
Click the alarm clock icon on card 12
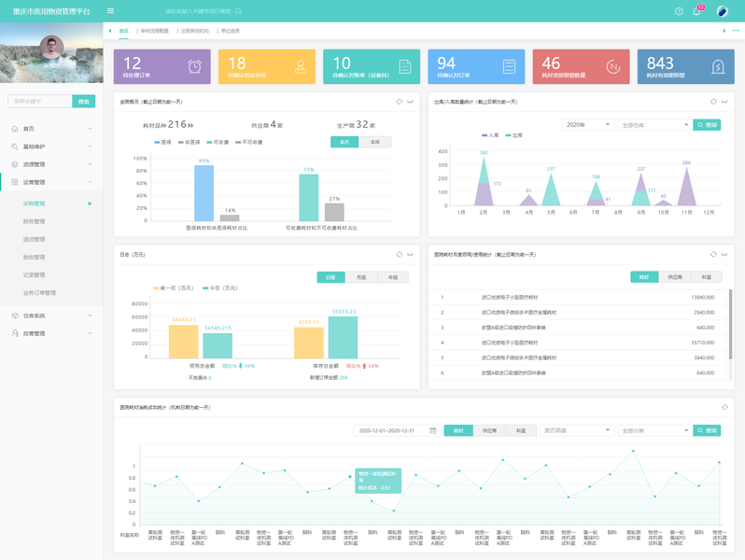194,66
